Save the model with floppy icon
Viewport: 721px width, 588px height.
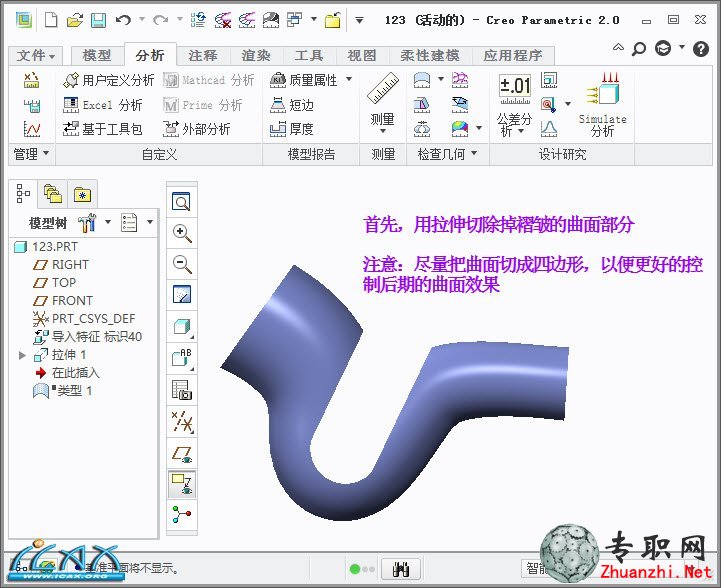pos(98,20)
